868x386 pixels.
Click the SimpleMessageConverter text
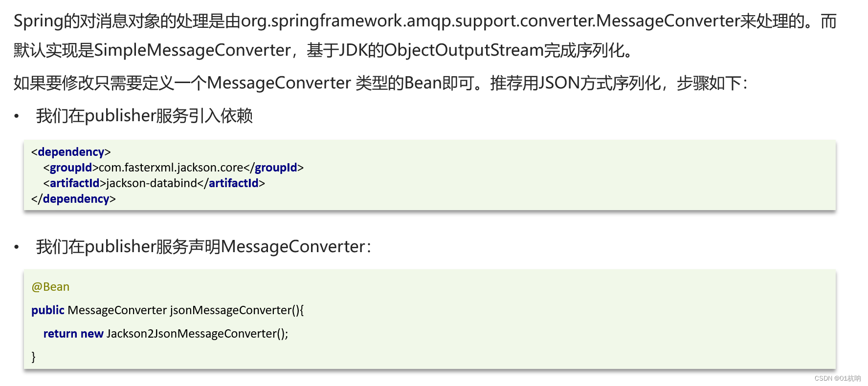192,50
